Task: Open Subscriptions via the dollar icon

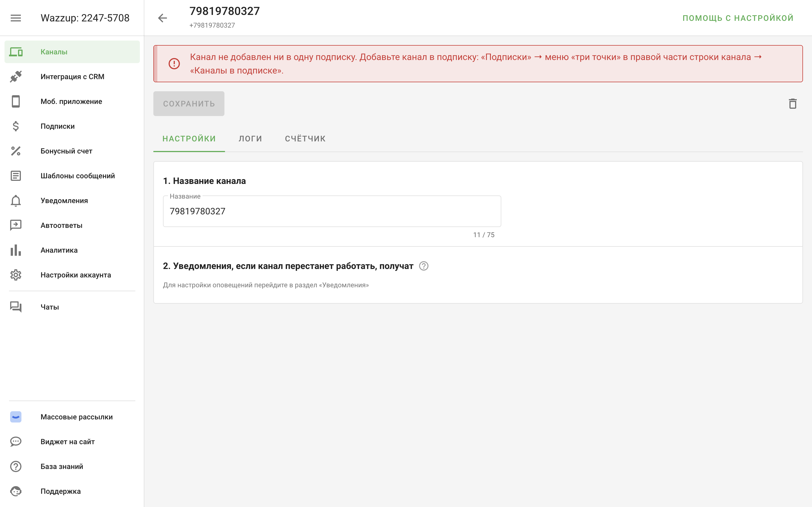Action: pos(16,126)
